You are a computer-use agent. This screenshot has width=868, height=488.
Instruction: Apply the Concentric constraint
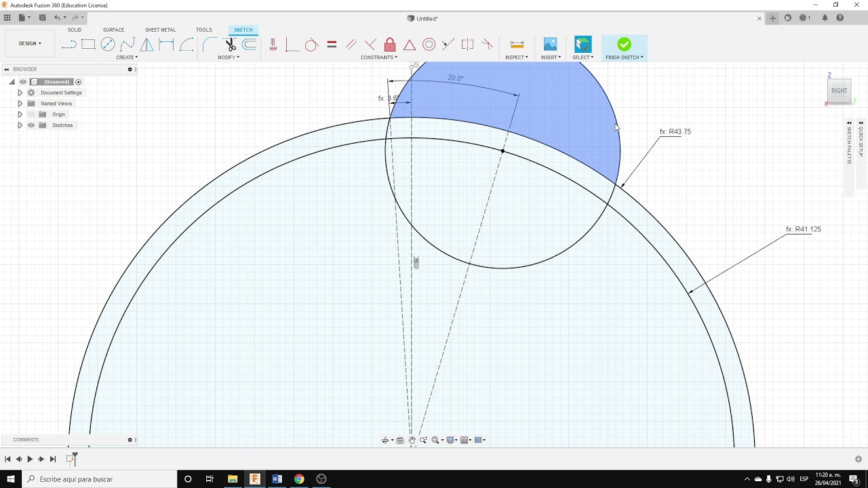pyautogui.click(x=429, y=45)
